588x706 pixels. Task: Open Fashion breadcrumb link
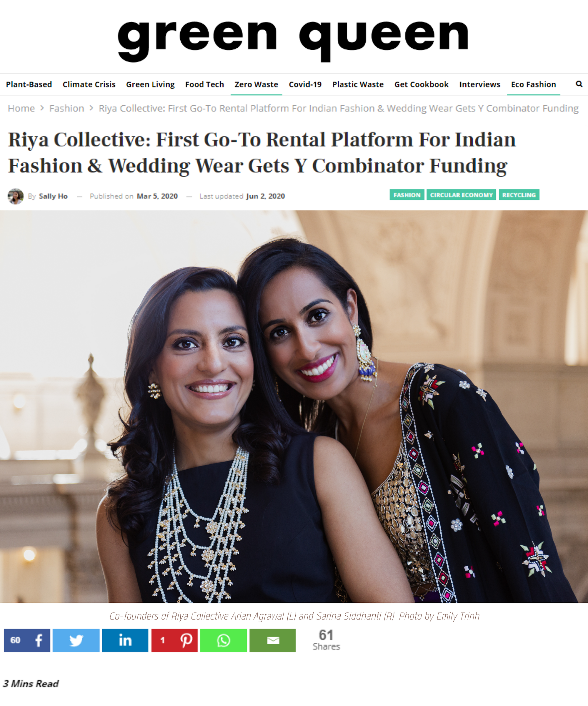(x=67, y=108)
